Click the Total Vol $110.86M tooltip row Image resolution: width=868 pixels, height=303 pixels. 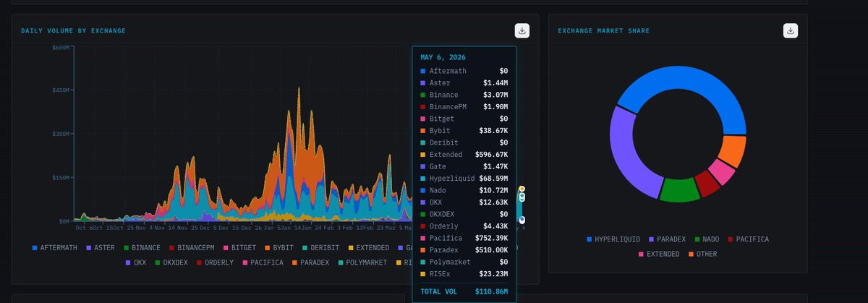[464, 291]
